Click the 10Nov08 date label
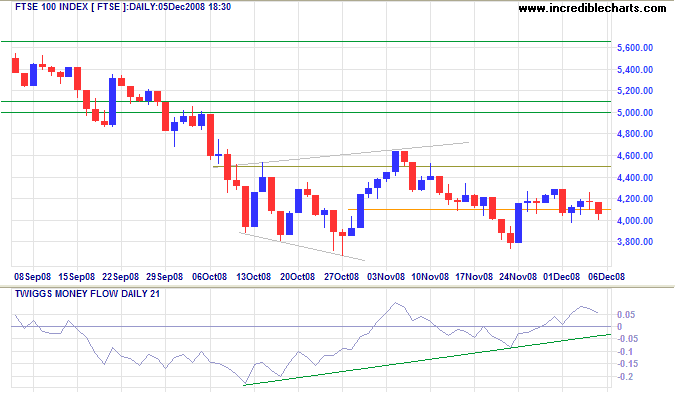 click(x=430, y=277)
